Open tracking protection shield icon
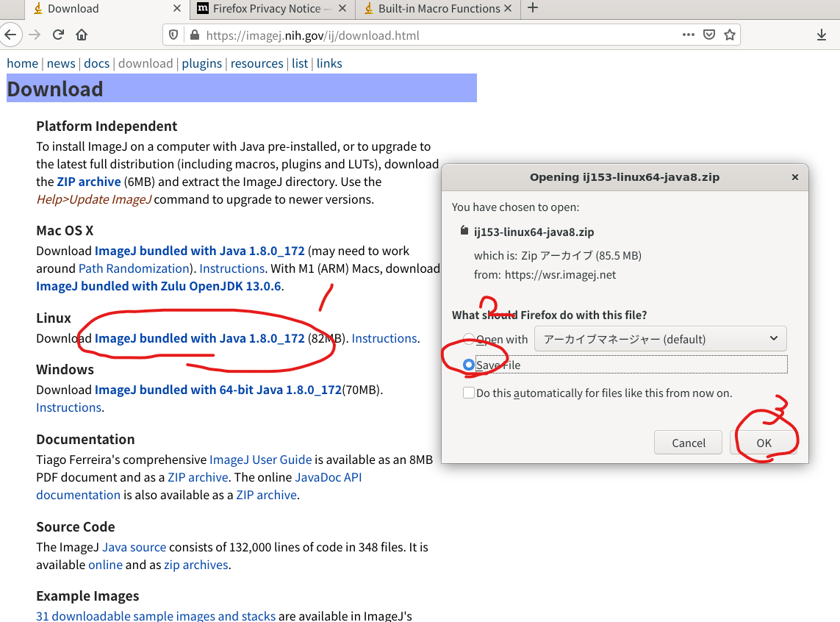 (x=173, y=35)
